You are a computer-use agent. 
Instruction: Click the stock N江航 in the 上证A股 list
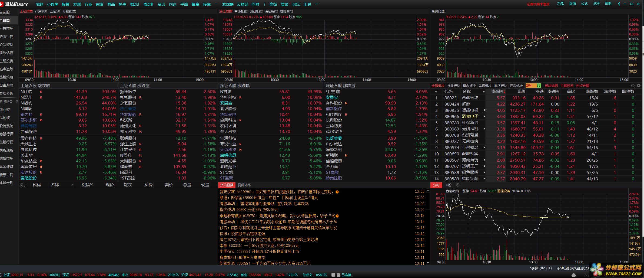(26, 92)
